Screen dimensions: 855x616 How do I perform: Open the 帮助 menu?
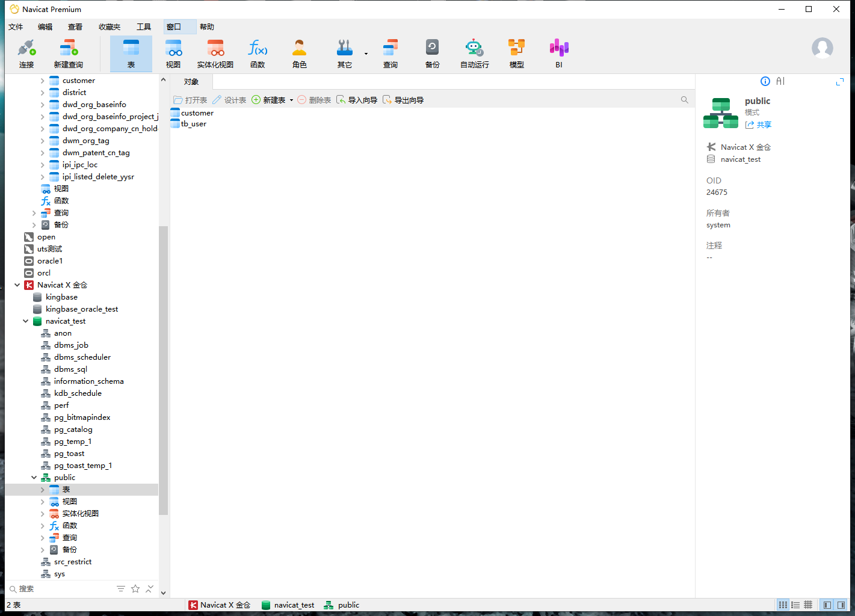207,27
